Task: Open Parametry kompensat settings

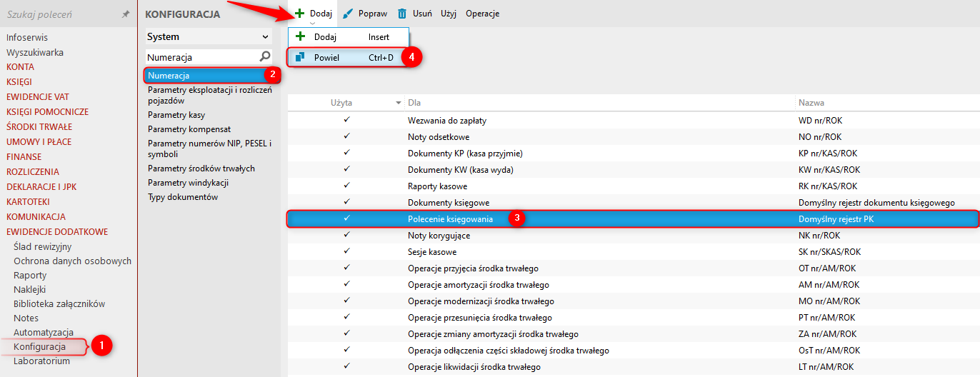Action: [x=189, y=129]
